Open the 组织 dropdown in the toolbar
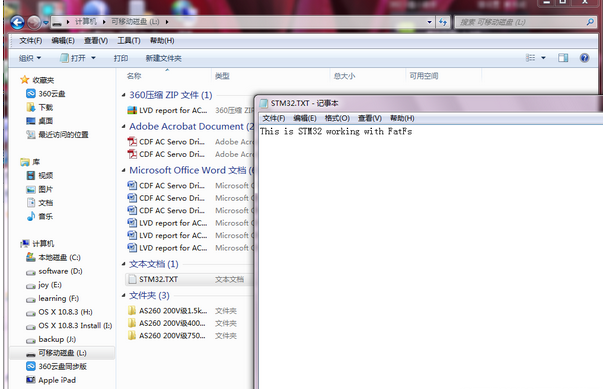 point(30,58)
